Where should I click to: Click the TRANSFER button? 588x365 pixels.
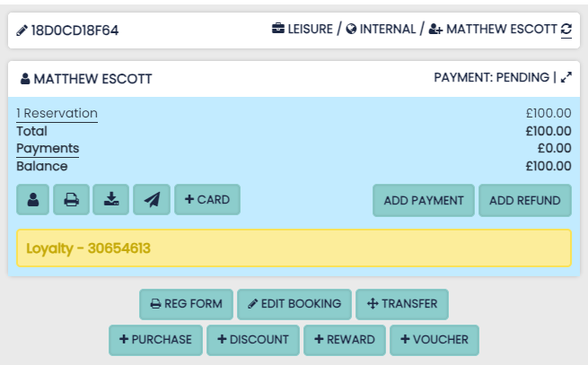pos(401,304)
